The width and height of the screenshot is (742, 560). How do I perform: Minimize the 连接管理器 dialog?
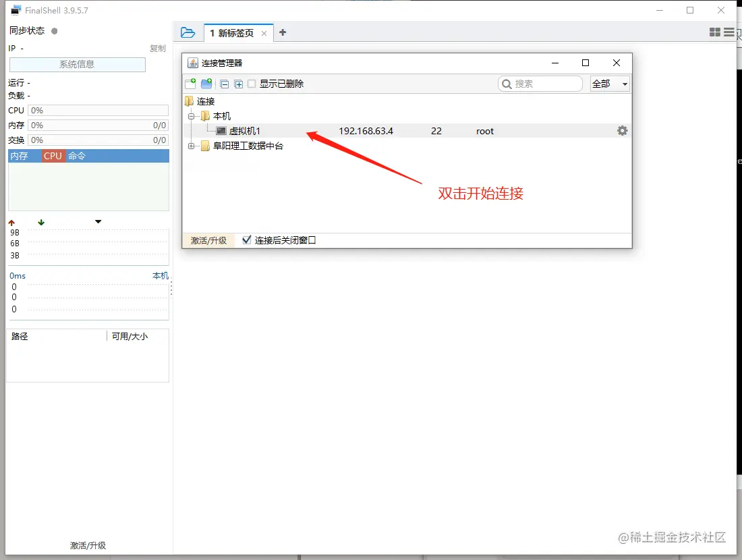(555, 63)
